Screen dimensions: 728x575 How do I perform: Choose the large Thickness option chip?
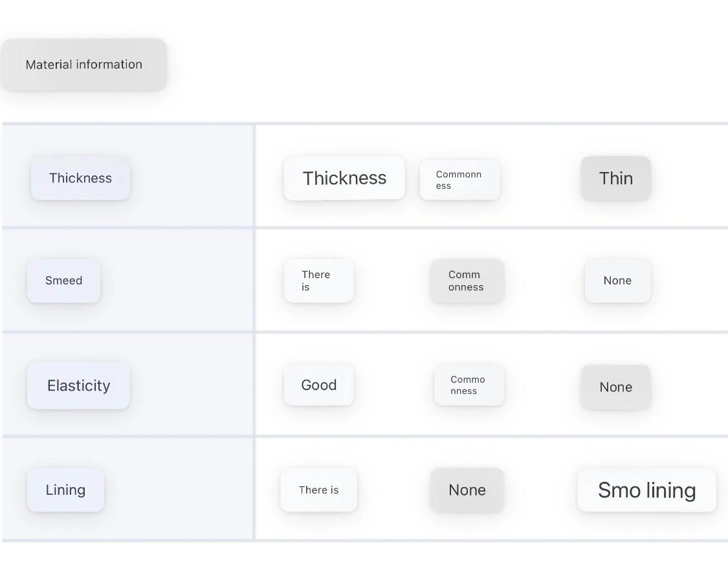tap(344, 178)
